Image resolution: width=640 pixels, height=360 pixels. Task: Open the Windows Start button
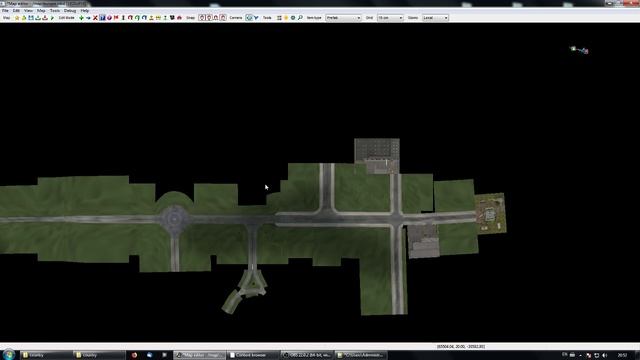click(x=8, y=355)
